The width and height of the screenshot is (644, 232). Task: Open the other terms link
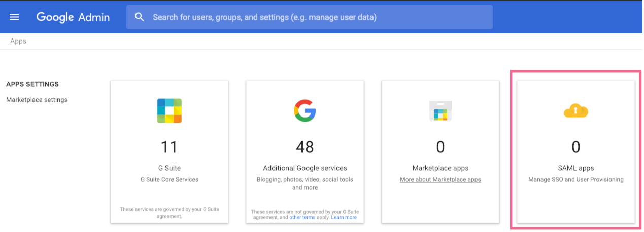coord(302,217)
